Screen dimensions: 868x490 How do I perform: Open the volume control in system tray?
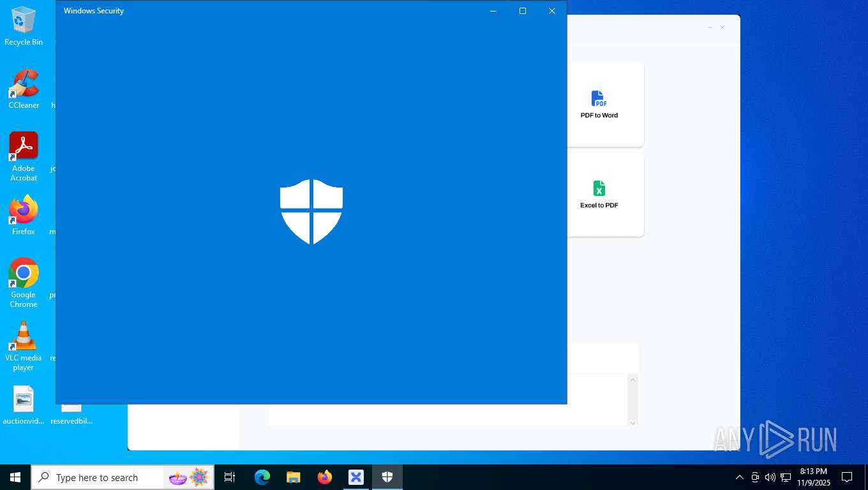click(770, 477)
